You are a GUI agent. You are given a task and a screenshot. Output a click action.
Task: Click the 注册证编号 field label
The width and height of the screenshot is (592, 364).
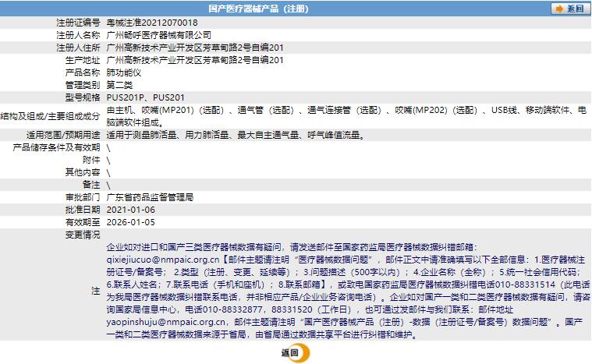click(x=79, y=23)
